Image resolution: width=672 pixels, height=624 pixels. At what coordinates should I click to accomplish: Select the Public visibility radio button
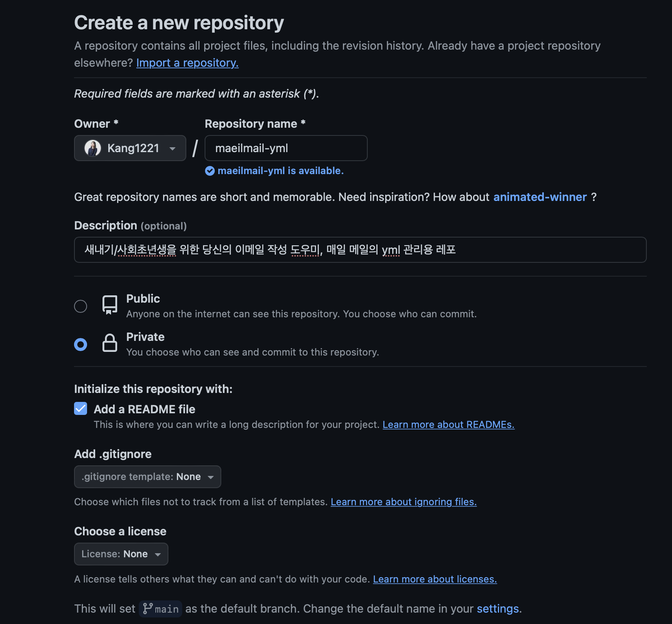pos(81,306)
